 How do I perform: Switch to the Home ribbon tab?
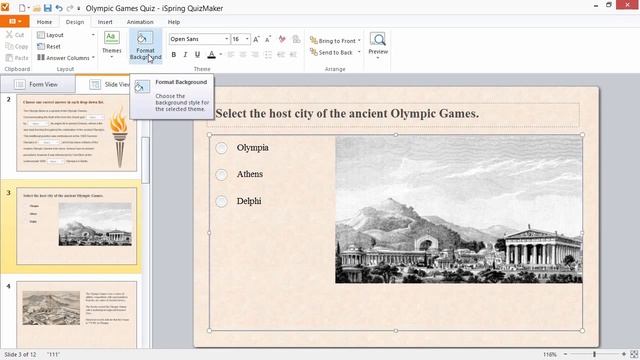coord(44,22)
